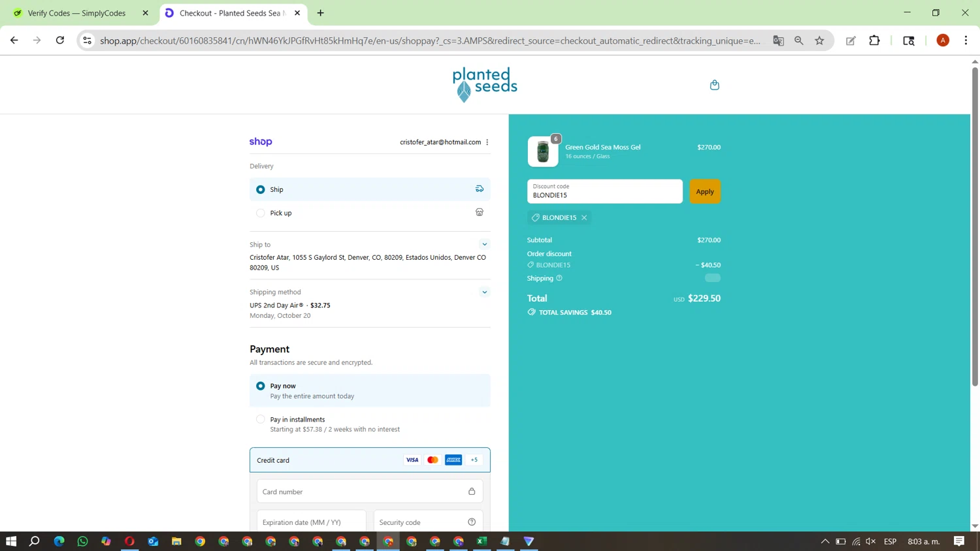Remove the BLONDIE15 discount tag
This screenshot has width=980, height=551.
(x=584, y=217)
